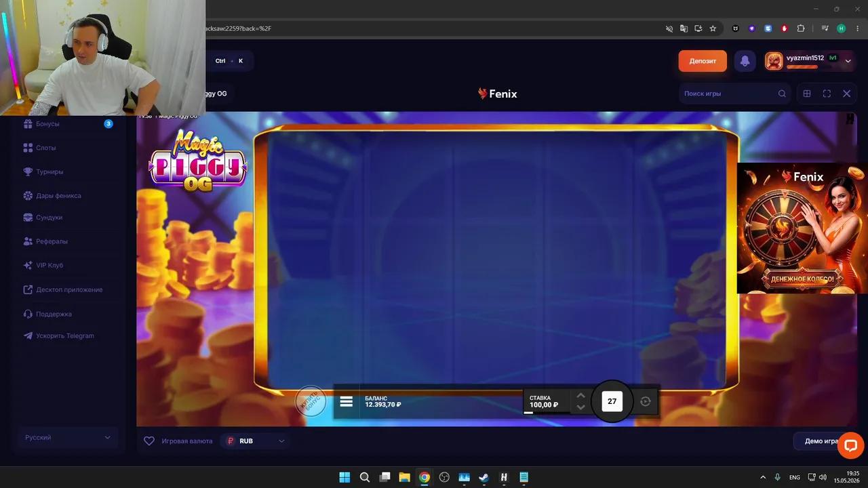Decrease the bet with down arrow

pos(580,407)
